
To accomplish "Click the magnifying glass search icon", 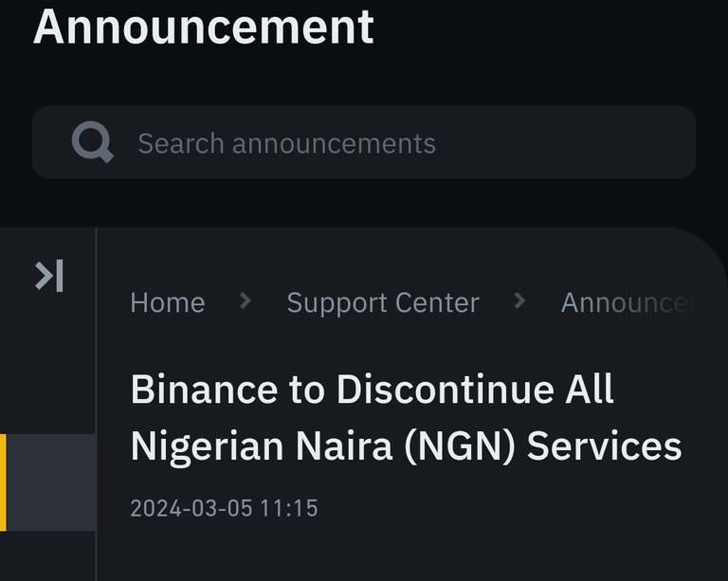I will point(92,142).
